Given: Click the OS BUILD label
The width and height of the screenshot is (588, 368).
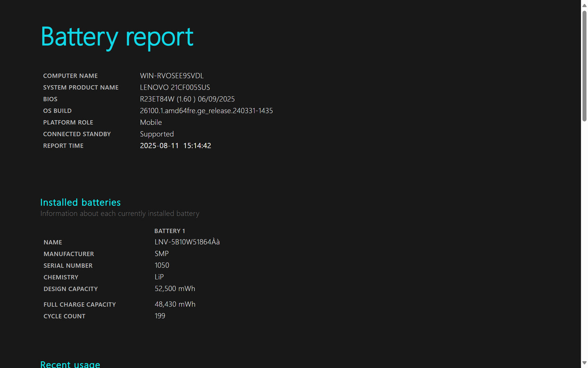Looking at the screenshot, I should [57, 111].
